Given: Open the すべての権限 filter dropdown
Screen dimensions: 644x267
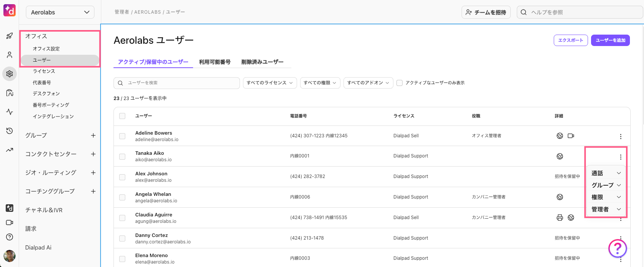Looking at the screenshot, I should (x=320, y=83).
